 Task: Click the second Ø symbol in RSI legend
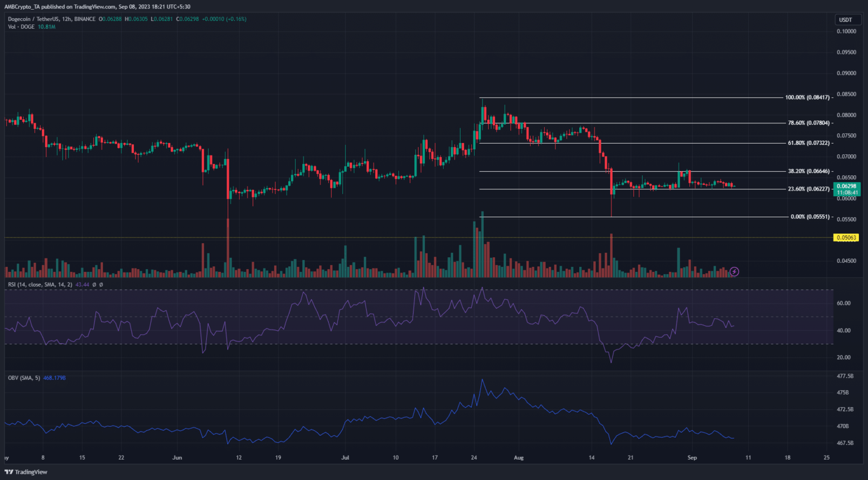pos(101,284)
